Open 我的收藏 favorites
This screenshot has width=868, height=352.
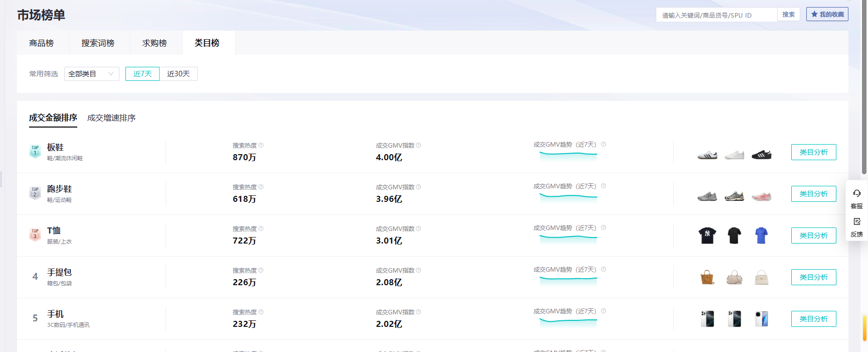point(827,15)
